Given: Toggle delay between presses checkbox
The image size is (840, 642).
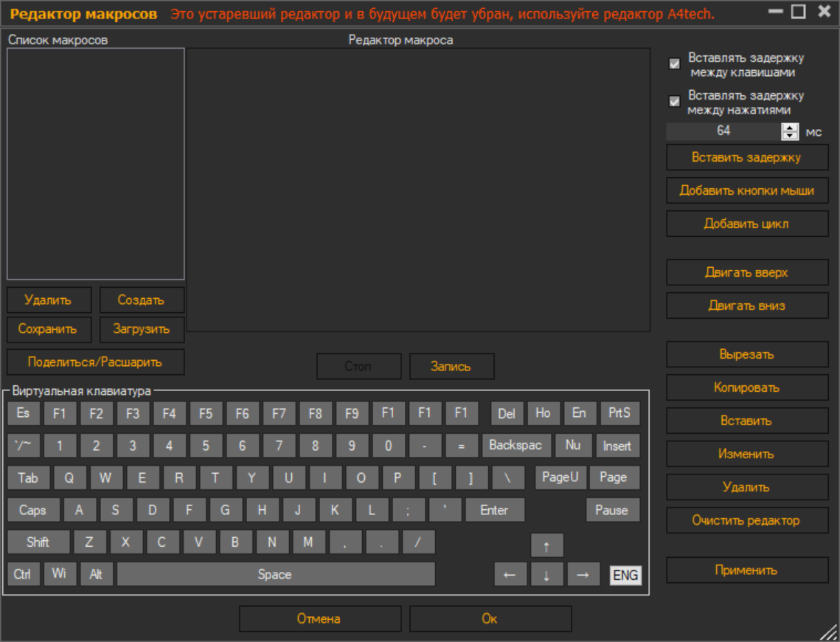Looking at the screenshot, I should (675, 101).
